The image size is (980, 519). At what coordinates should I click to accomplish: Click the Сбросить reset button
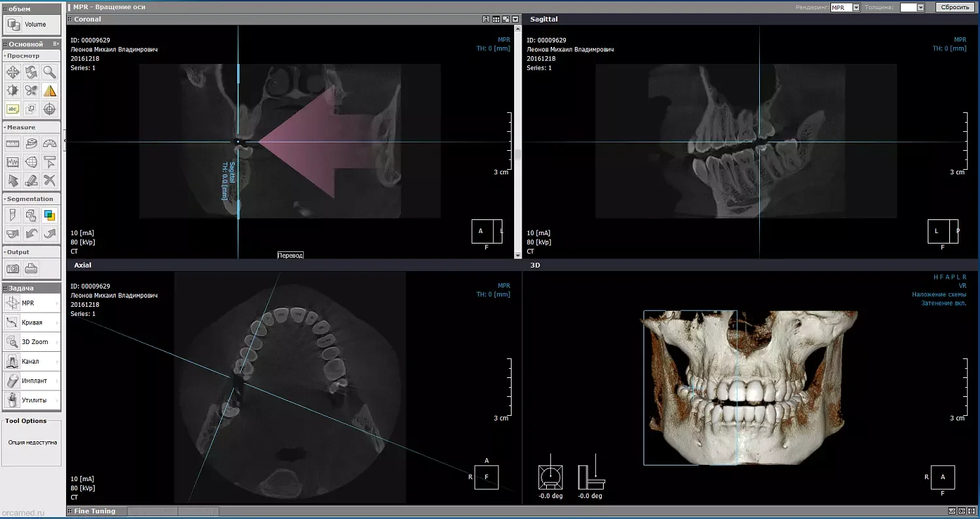956,7
